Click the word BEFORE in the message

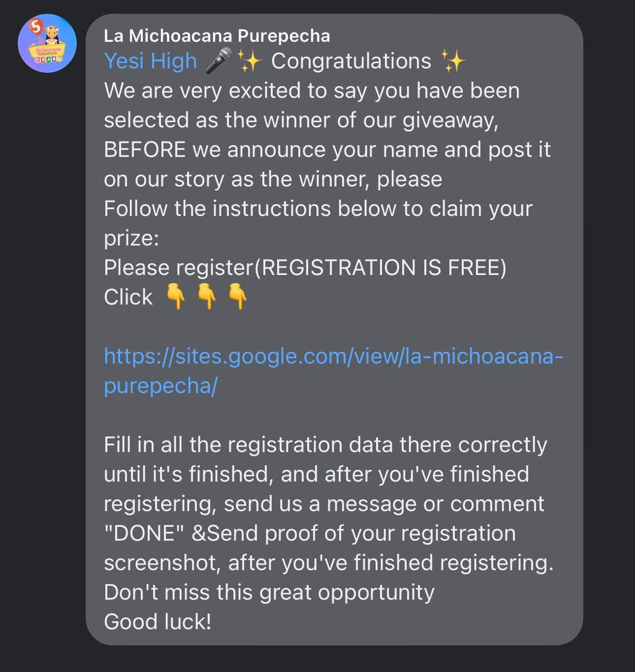145,150
